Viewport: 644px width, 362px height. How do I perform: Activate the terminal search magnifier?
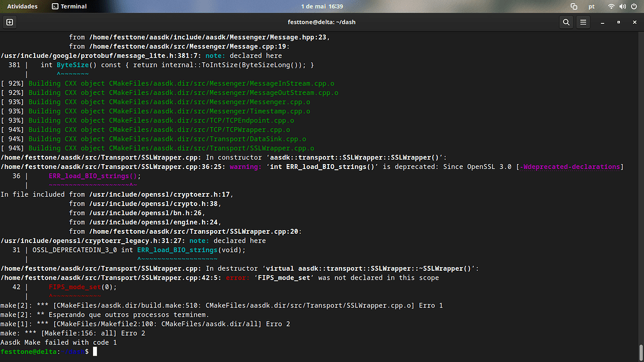565,22
